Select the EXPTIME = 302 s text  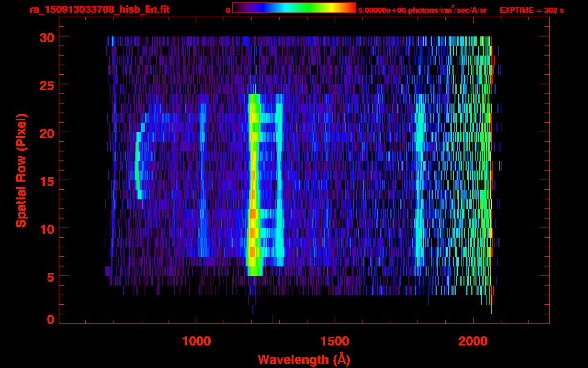coord(531,10)
